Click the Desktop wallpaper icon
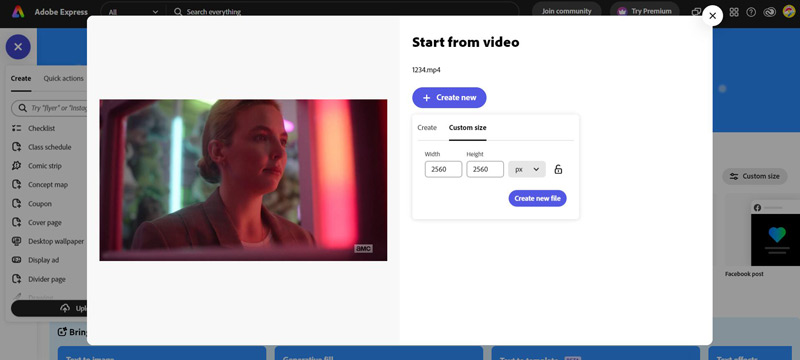This screenshot has width=800, height=360. coord(16,241)
